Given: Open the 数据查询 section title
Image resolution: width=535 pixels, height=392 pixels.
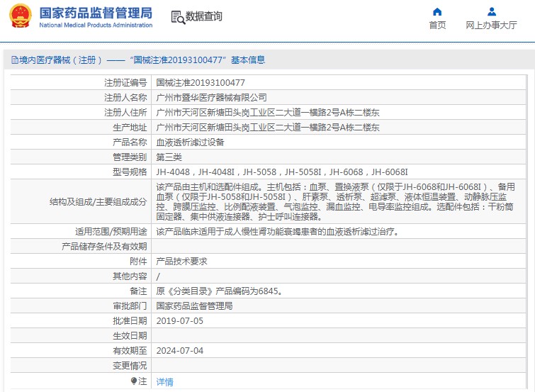Looking at the screenshot, I should coord(203,16).
